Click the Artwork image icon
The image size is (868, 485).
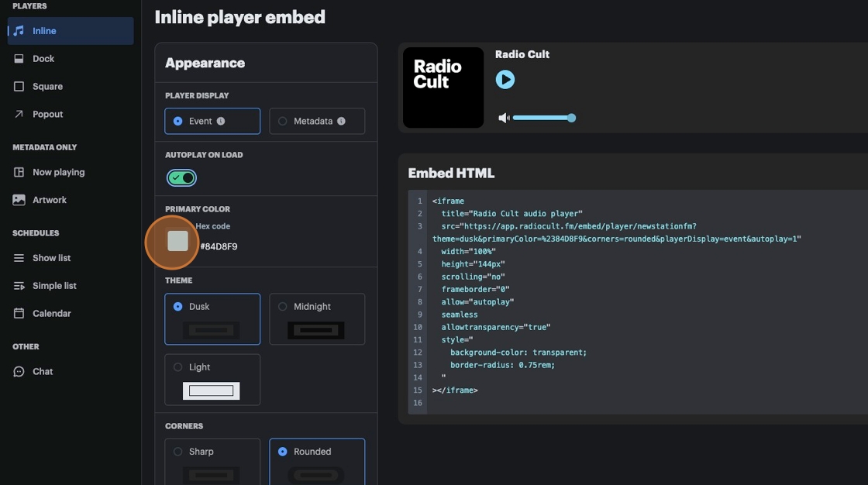click(19, 200)
